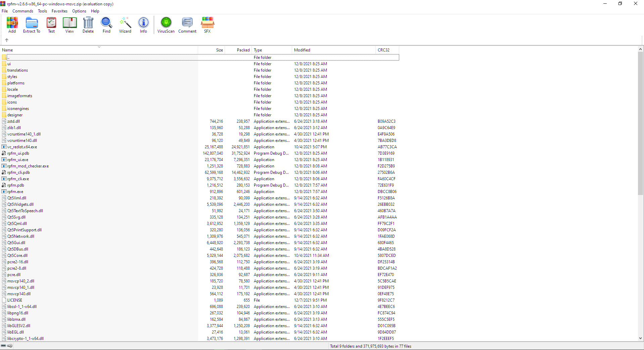Add a Comment to the archive
Screen dimensions: 644x350
[x=187, y=25]
